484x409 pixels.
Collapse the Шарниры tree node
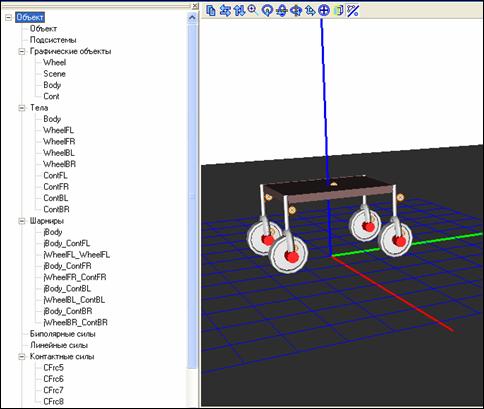pos(22,221)
